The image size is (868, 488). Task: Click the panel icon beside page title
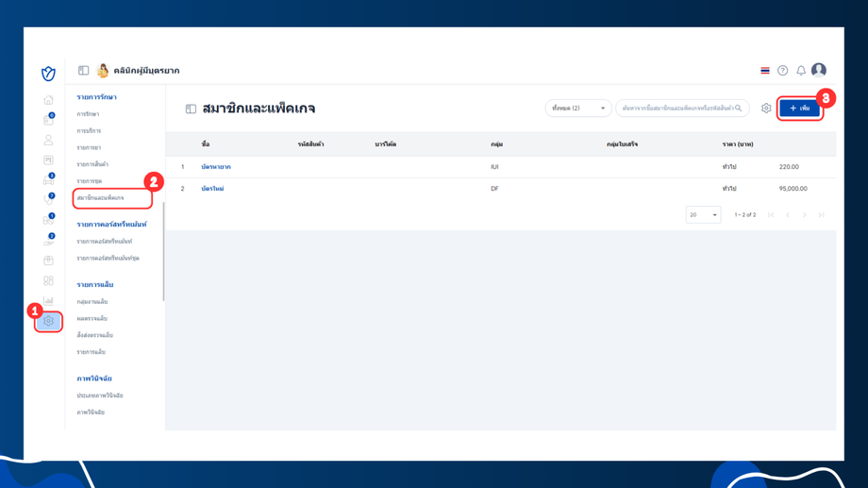pyautogui.click(x=191, y=109)
